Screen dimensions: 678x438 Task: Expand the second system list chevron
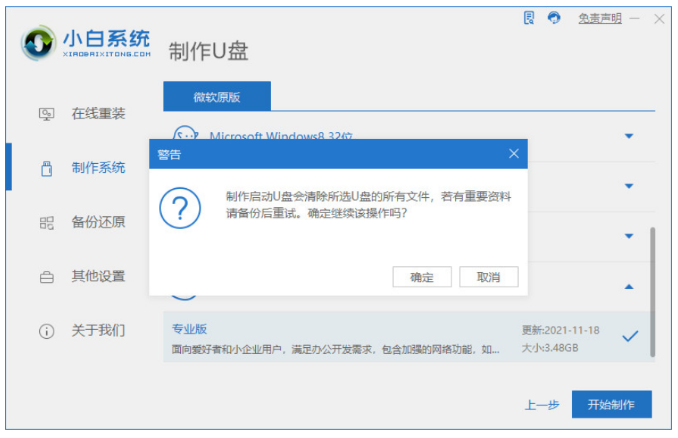pyautogui.click(x=629, y=186)
